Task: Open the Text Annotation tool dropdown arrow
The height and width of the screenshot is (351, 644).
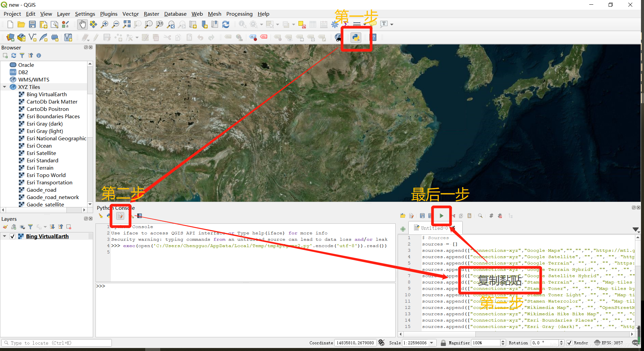Action: click(x=392, y=24)
